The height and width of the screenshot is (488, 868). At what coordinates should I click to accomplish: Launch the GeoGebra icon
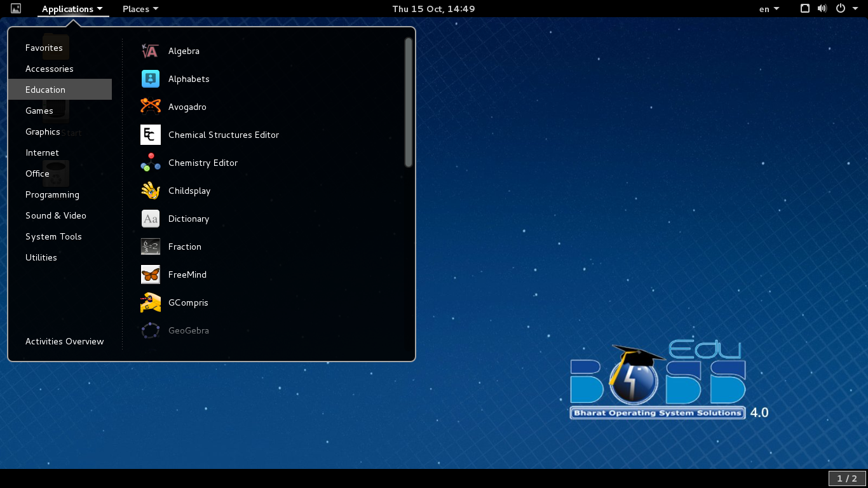tap(151, 330)
